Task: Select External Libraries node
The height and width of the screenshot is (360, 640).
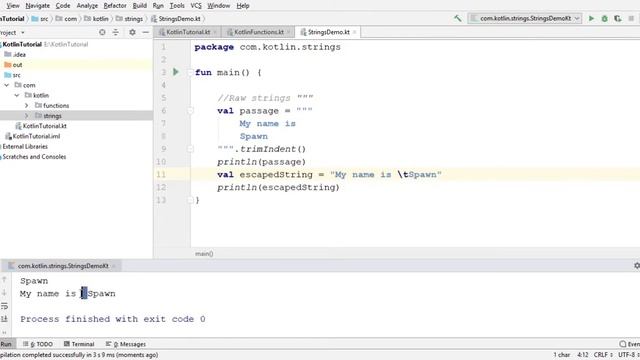Action: click(x=25, y=146)
